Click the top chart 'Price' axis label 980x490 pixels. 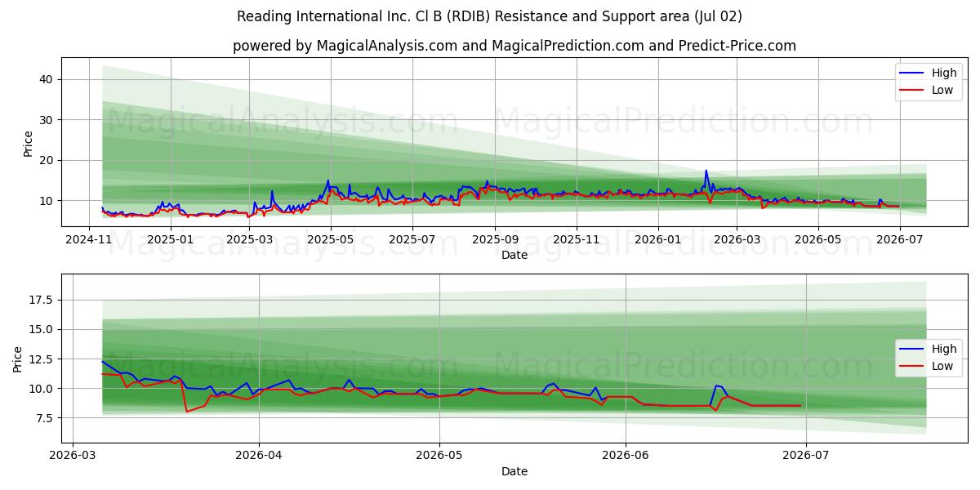coord(28,144)
